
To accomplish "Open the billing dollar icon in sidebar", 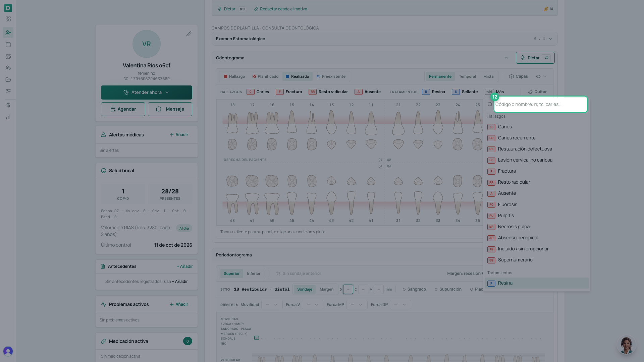I will point(8,105).
